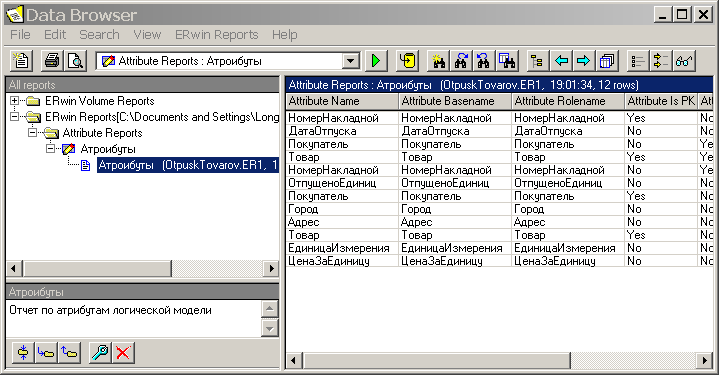Viewport: 719px width, 375px height.
Task: Collapse the Атроибуты report node
Action: (x=50, y=148)
